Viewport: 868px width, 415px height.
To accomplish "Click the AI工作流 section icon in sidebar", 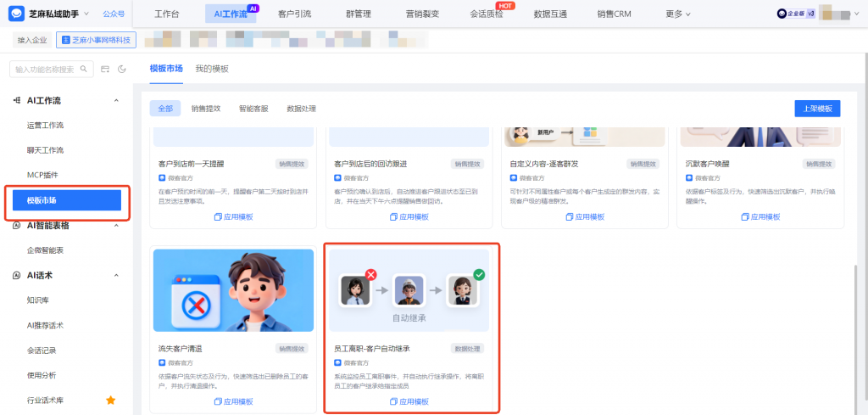I will (17, 100).
